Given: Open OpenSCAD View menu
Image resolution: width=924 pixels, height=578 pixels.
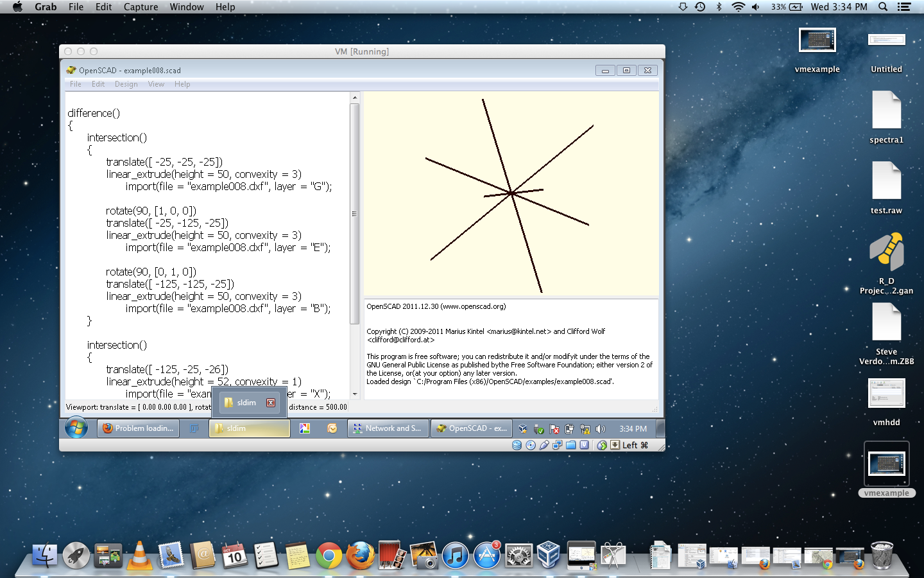Looking at the screenshot, I should coord(156,84).
